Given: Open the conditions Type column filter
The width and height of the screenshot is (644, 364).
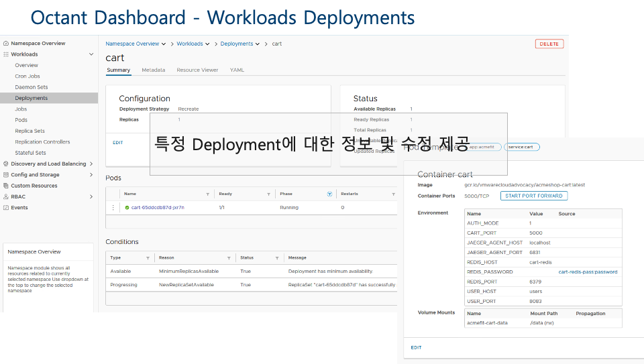Looking at the screenshot, I should click(148, 258).
